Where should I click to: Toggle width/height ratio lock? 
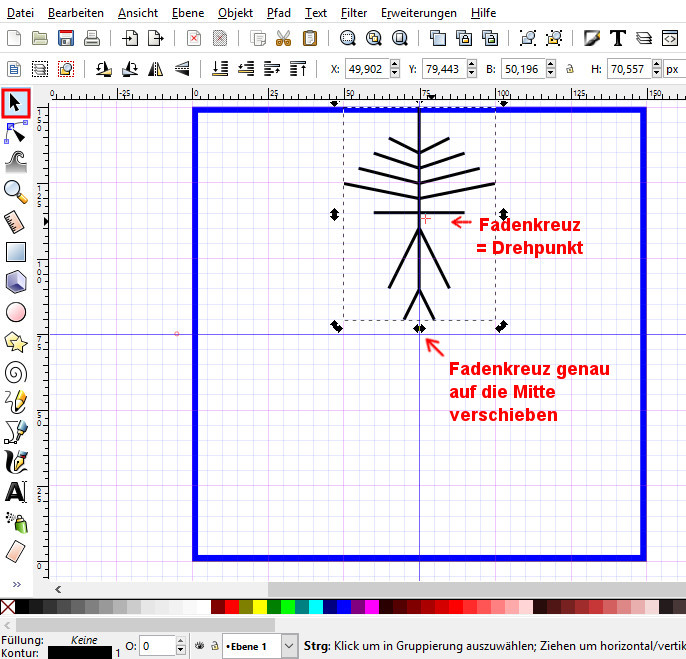point(570,69)
